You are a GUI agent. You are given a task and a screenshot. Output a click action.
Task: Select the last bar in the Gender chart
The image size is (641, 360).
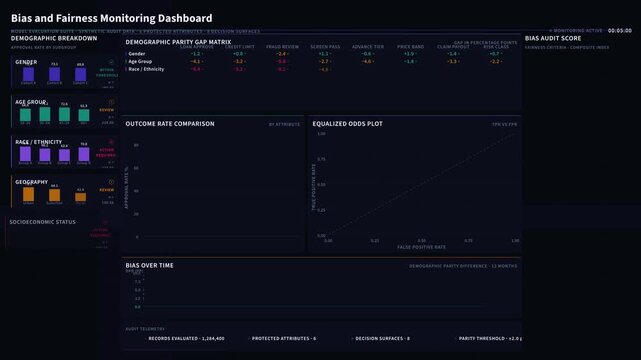[x=81, y=74]
